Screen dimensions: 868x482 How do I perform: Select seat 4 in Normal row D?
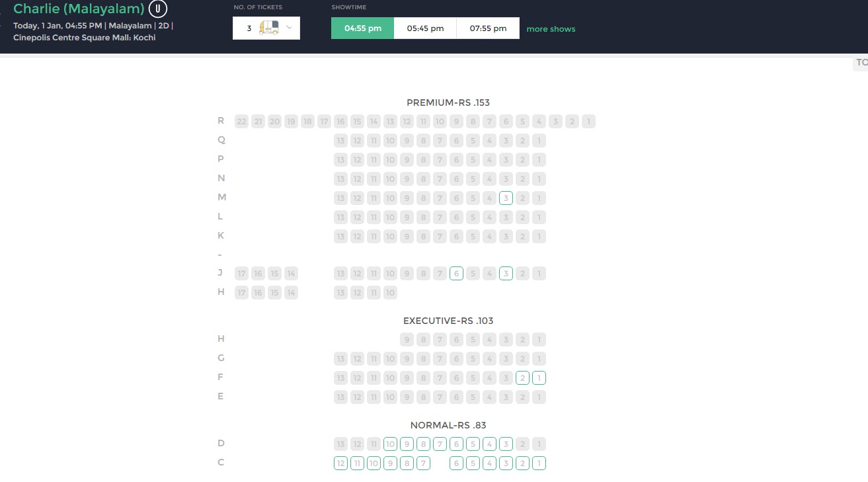(x=489, y=444)
